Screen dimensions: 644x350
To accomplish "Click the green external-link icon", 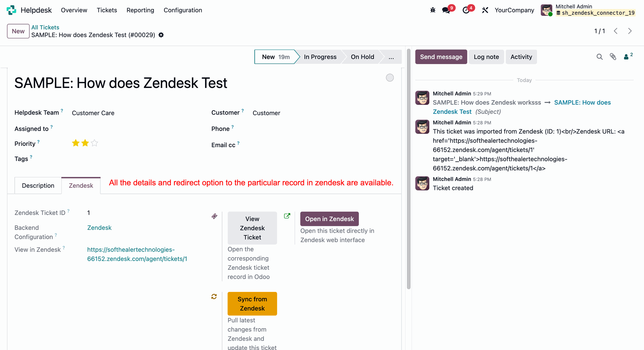I will coord(287,216).
